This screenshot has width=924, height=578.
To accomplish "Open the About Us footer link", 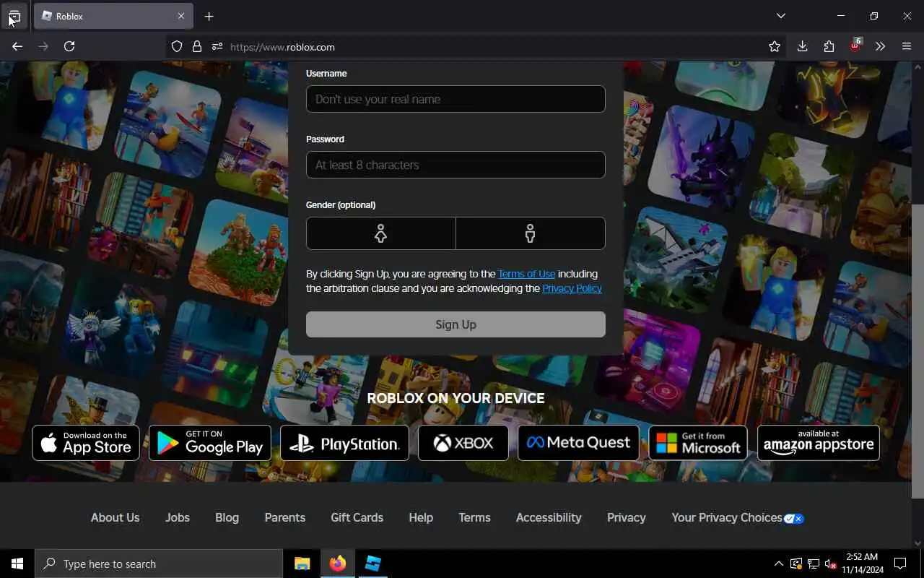I will pyautogui.click(x=115, y=517).
